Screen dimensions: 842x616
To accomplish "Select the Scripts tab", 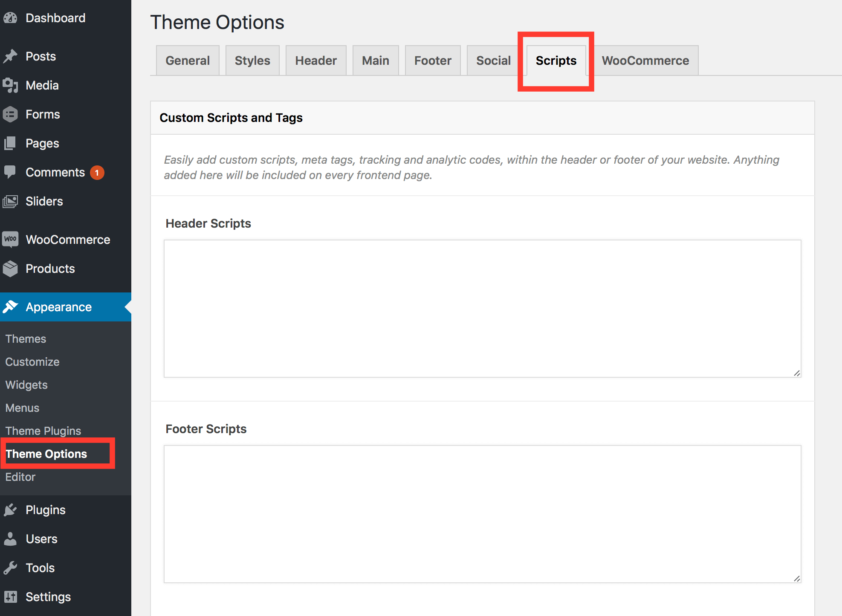I will [556, 61].
